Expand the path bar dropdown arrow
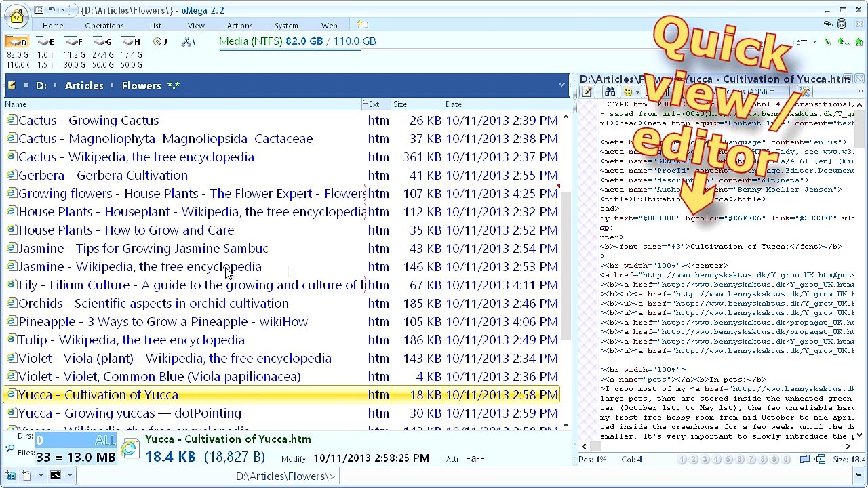 coord(561,85)
